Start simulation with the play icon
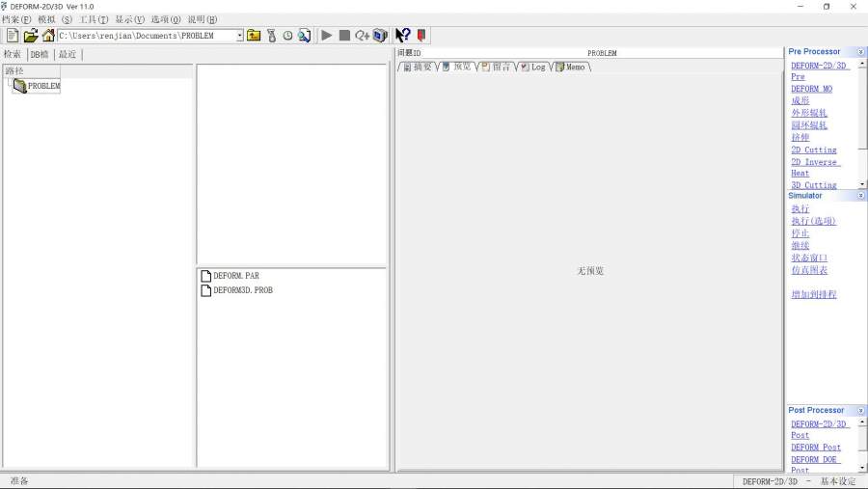This screenshot has width=868, height=489. pyautogui.click(x=327, y=36)
